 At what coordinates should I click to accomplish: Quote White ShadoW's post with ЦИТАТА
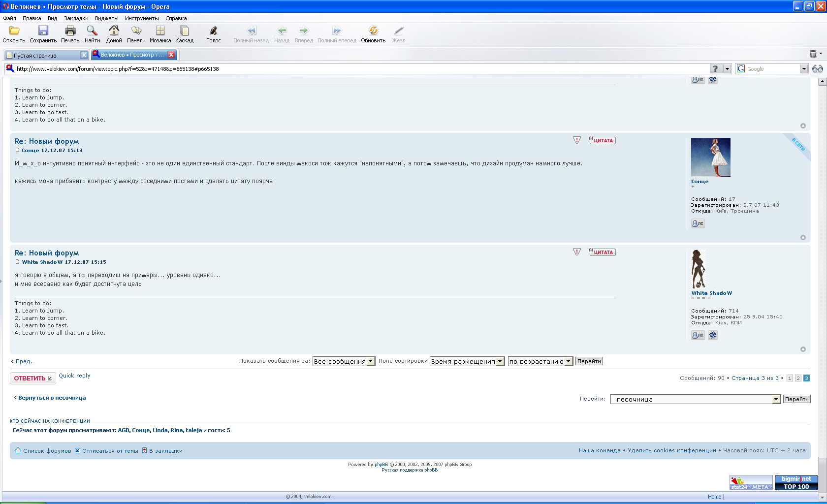click(x=602, y=252)
